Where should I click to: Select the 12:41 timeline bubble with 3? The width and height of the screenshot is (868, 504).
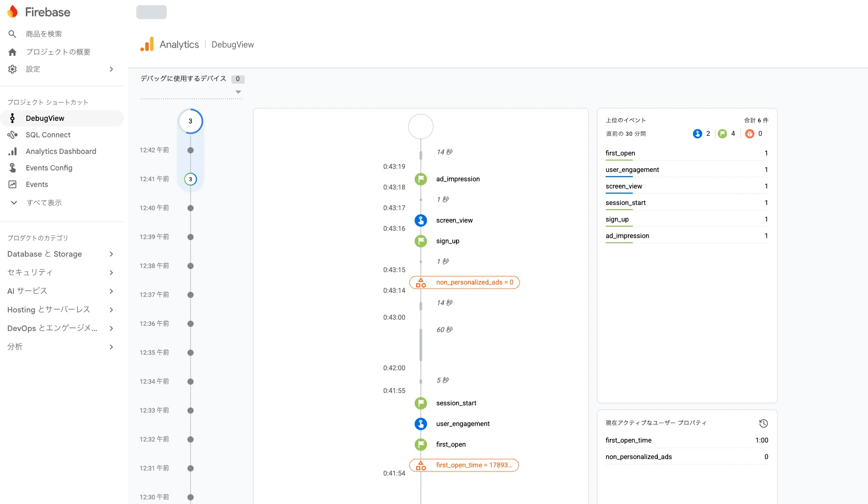tap(191, 179)
